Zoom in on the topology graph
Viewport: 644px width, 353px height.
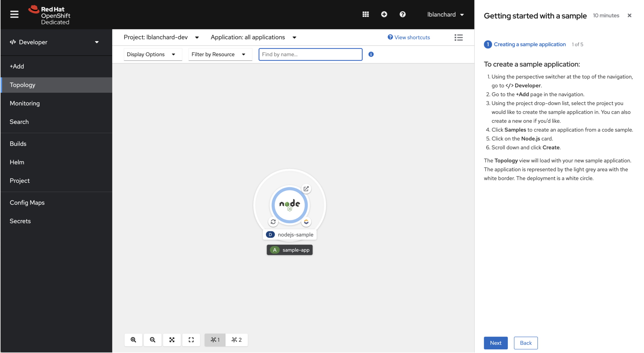pyautogui.click(x=133, y=340)
